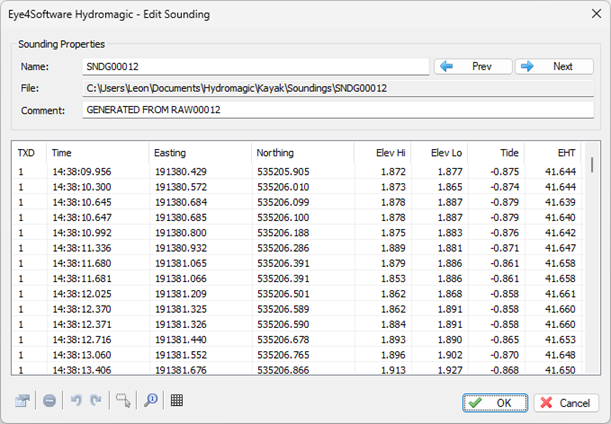
Task: Click the Easting column header
Action: (x=200, y=153)
